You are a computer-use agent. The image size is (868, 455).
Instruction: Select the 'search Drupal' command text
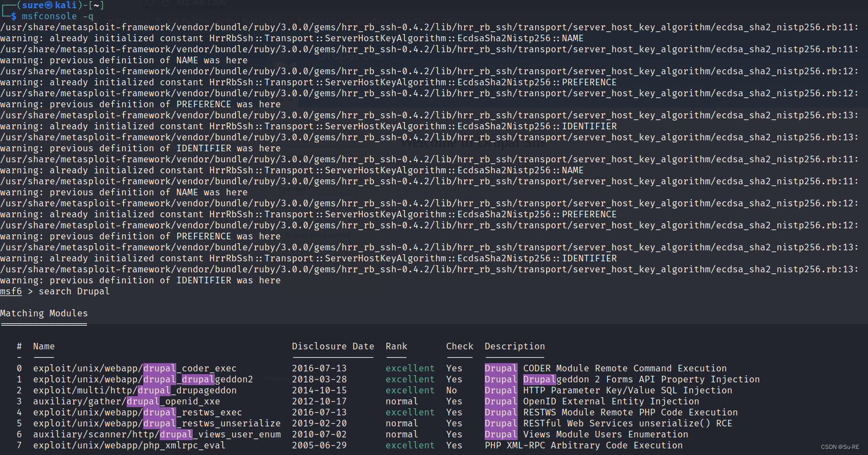click(74, 291)
